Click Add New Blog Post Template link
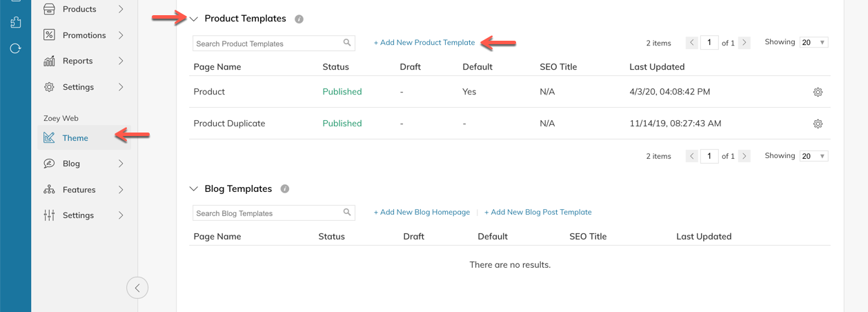The image size is (868, 312). [537, 213]
